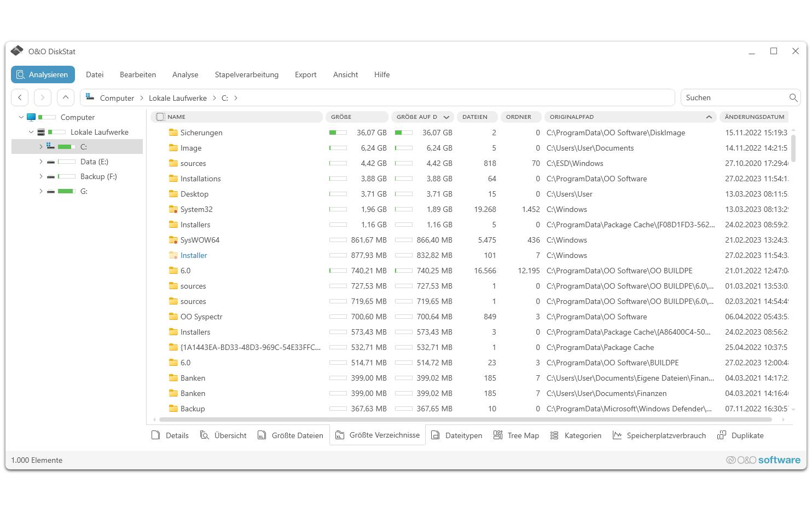The width and height of the screenshot is (812, 511).
Task: Switch to the Details tab
Action: (x=170, y=435)
